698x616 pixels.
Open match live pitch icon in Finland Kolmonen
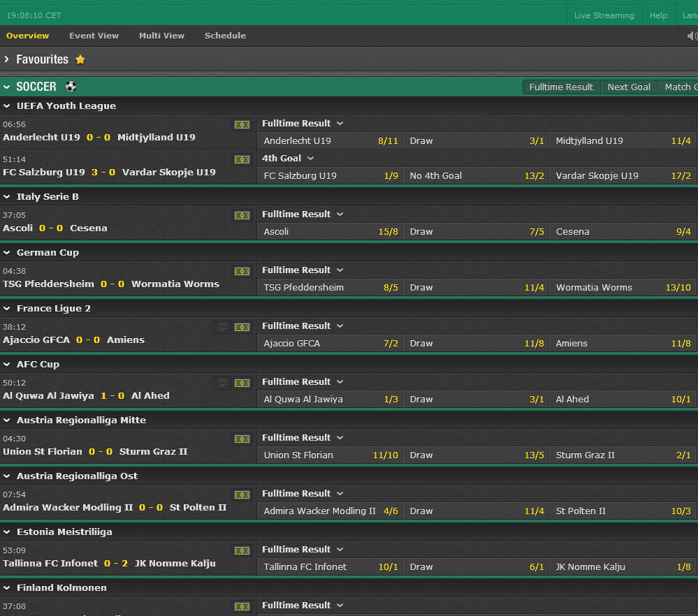pyautogui.click(x=242, y=606)
